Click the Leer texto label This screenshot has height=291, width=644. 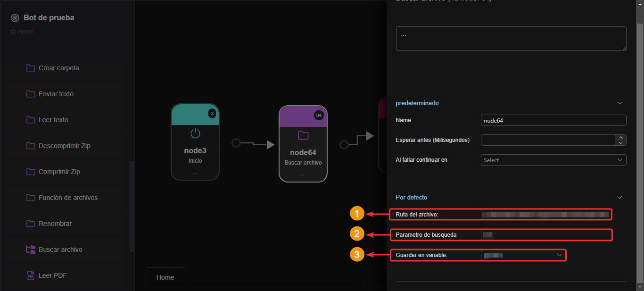click(x=53, y=120)
